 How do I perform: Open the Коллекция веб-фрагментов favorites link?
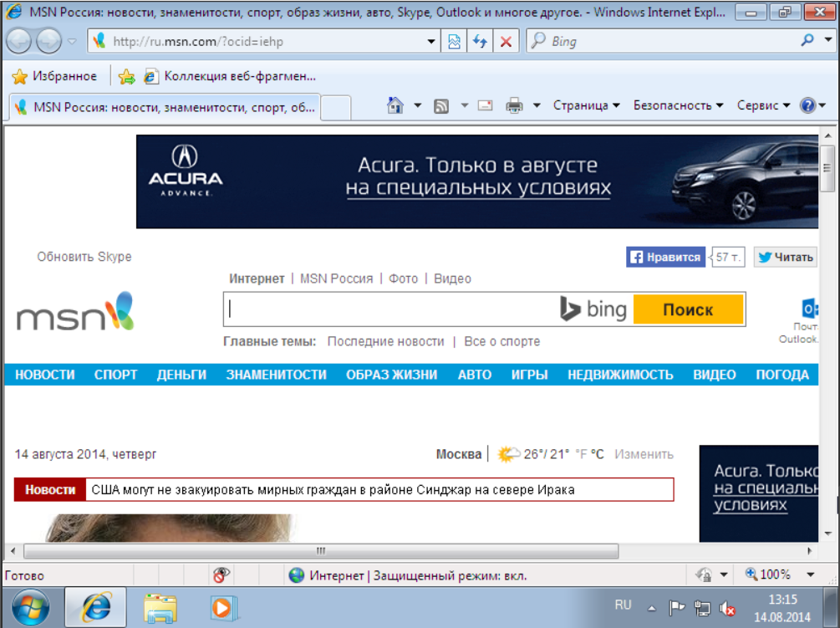pos(231,77)
